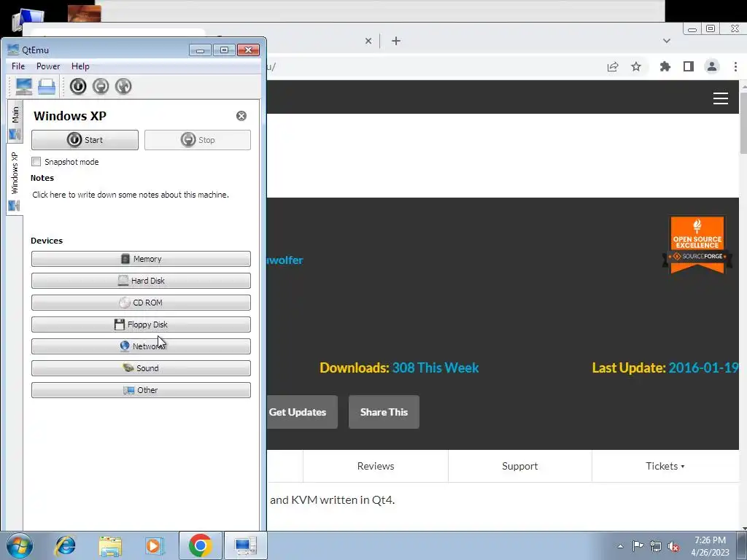Expand the Sound device settings

click(141, 368)
